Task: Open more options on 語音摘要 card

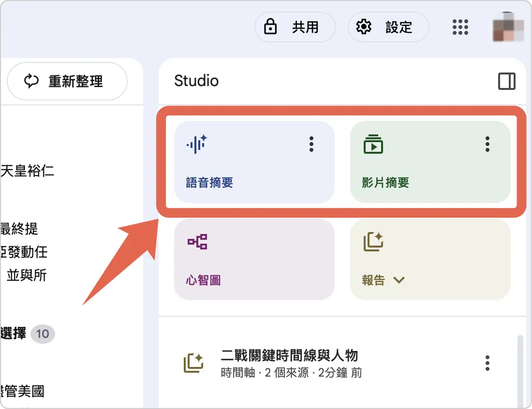Action: 311,144
